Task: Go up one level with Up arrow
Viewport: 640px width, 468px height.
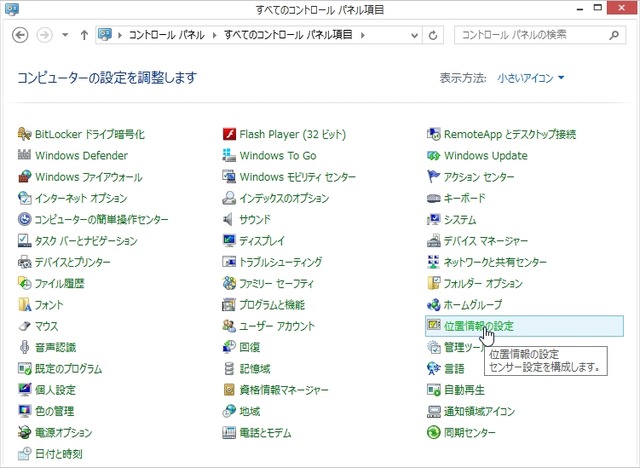Action: coord(84,35)
